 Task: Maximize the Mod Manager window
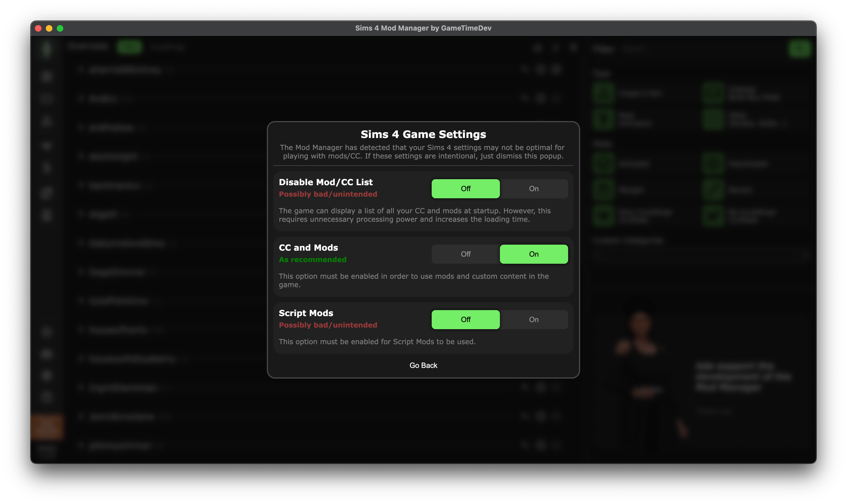(x=60, y=29)
